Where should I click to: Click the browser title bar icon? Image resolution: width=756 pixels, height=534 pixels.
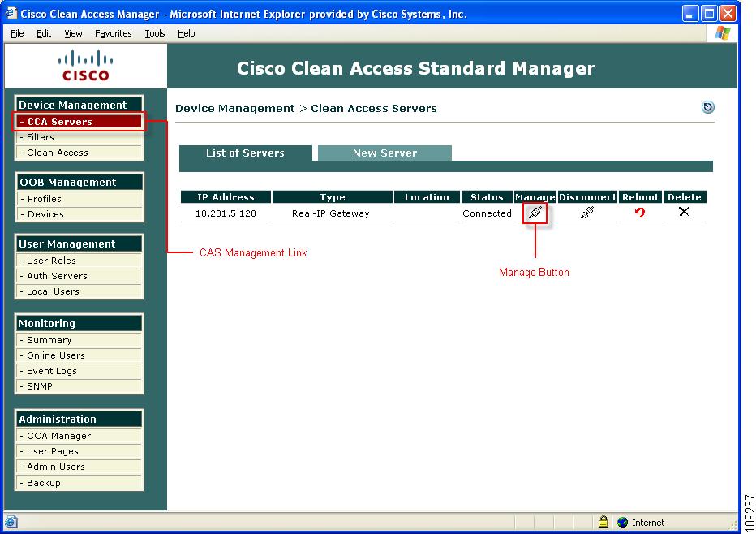[x=11, y=13]
